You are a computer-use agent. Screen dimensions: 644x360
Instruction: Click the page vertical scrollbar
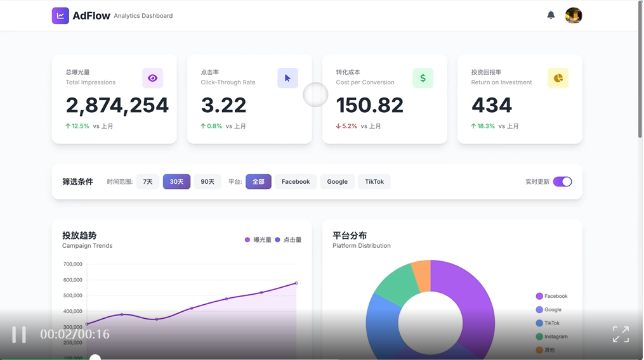pyautogui.click(x=640, y=70)
